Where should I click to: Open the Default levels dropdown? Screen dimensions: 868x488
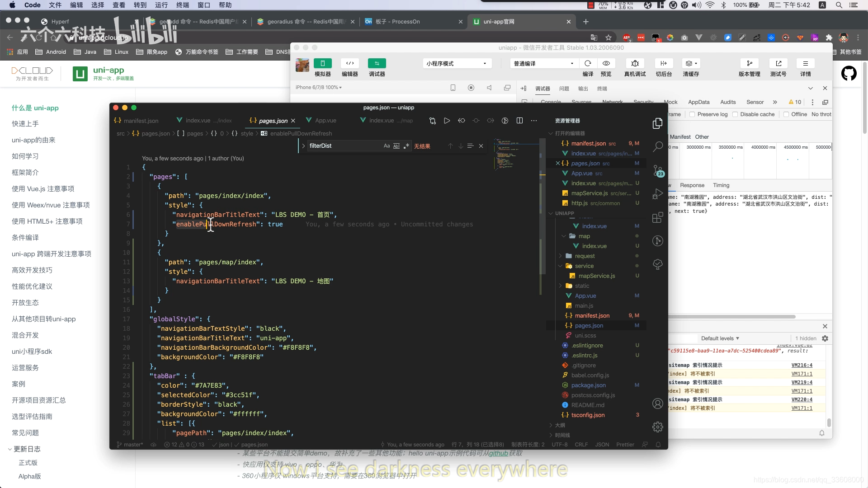coord(720,338)
